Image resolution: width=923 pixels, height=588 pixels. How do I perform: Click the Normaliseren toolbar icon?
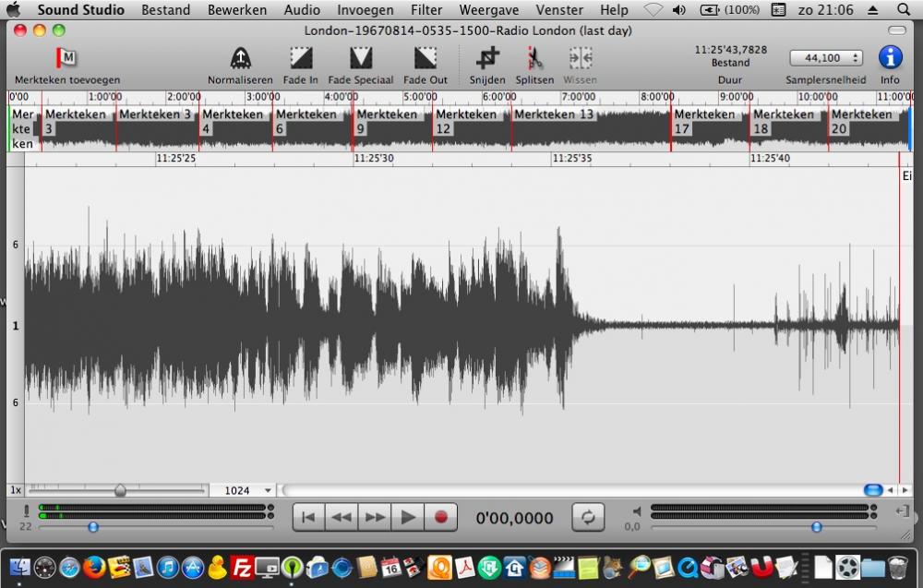click(239, 59)
